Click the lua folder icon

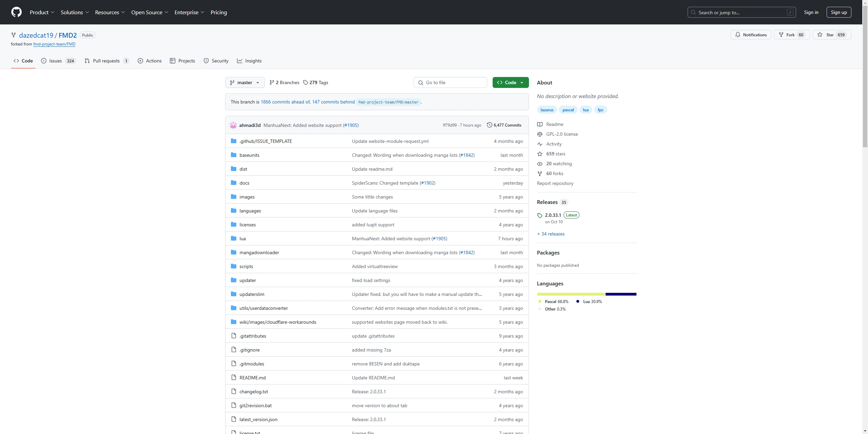click(234, 238)
